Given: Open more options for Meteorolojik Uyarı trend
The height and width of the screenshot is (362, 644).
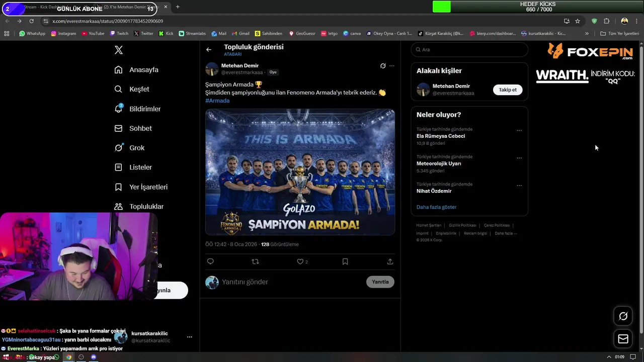Looking at the screenshot, I should coord(519,158).
